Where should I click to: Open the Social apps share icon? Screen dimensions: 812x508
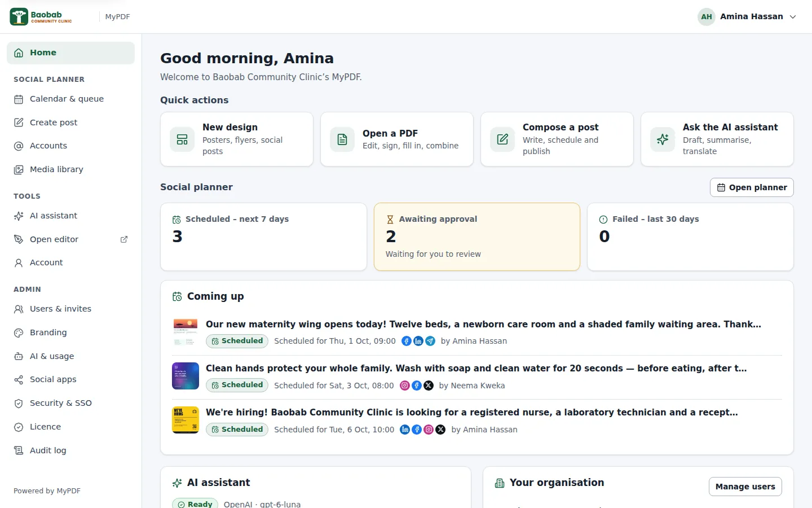tap(19, 380)
